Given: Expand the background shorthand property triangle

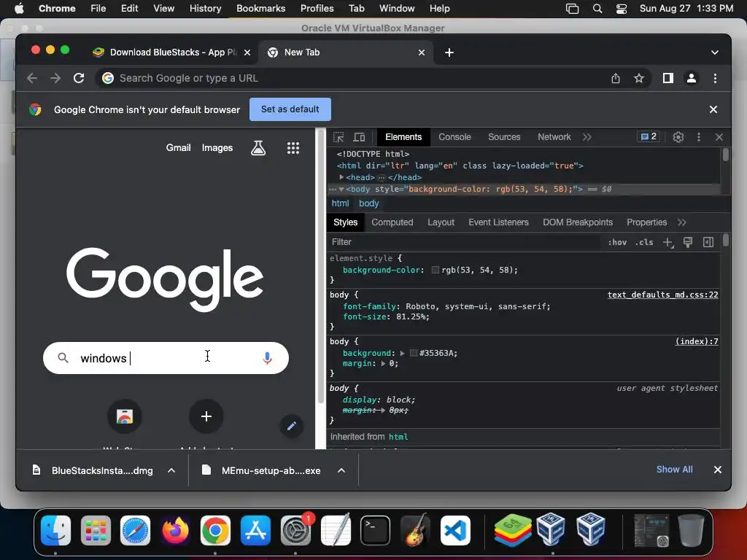Looking at the screenshot, I should coord(402,353).
